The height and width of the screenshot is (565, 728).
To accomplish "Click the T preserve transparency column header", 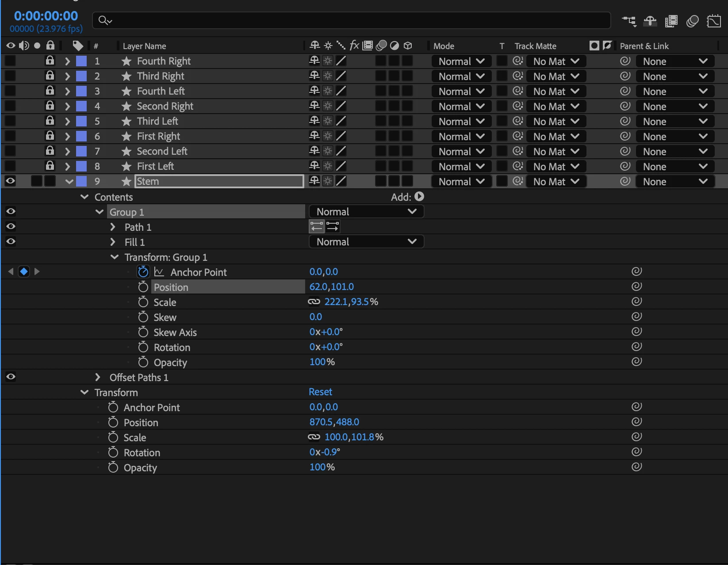I will click(x=502, y=46).
